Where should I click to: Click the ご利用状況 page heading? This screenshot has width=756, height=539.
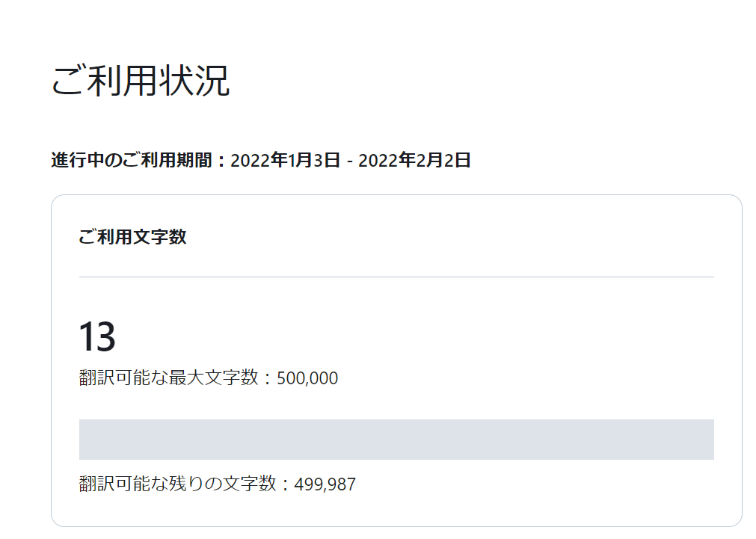click(141, 80)
